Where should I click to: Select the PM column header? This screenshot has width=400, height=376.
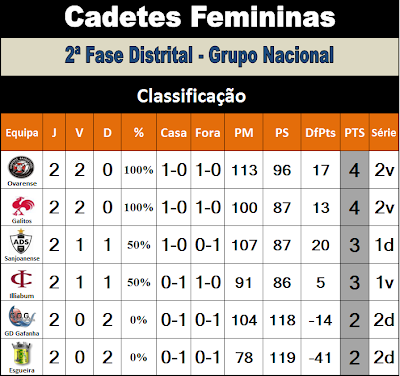[x=244, y=133]
